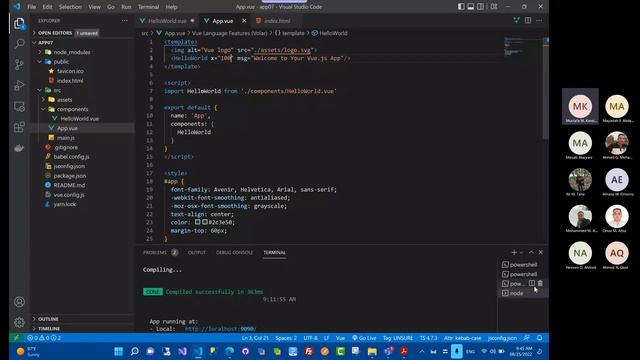640x360 pixels.
Task: Click the breadcrumb template segment
Action: pyautogui.click(x=290, y=33)
